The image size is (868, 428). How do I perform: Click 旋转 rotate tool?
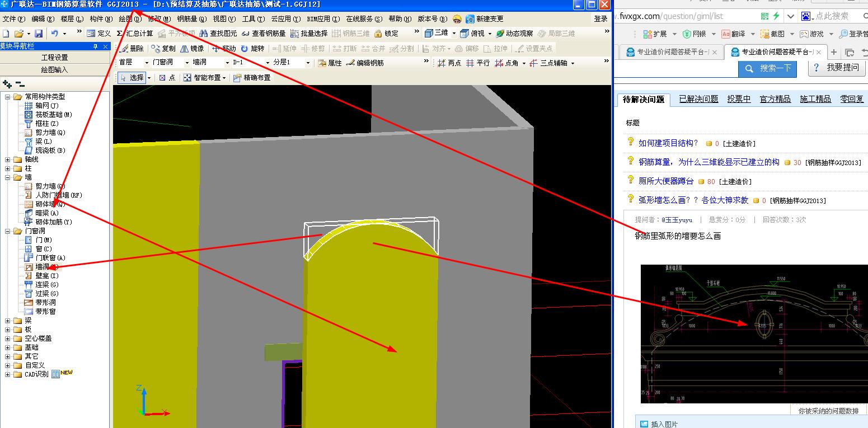pyautogui.click(x=252, y=49)
